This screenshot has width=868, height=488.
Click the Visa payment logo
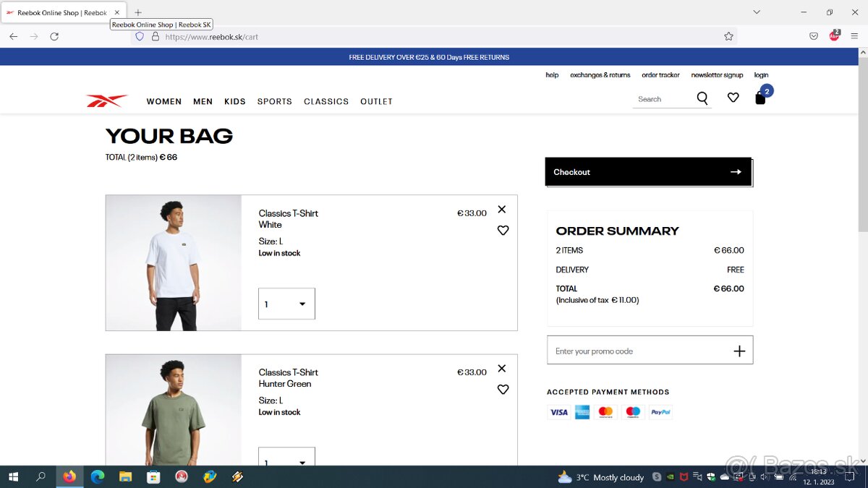[x=558, y=412]
